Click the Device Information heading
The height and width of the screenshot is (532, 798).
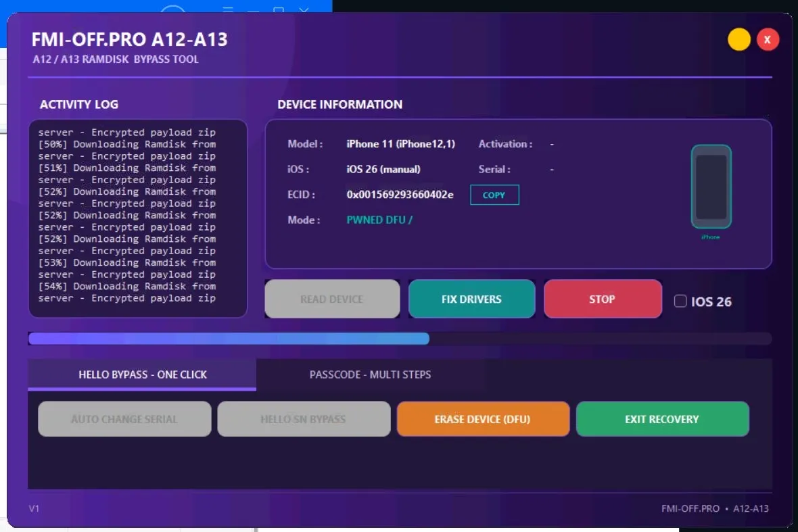pos(340,104)
